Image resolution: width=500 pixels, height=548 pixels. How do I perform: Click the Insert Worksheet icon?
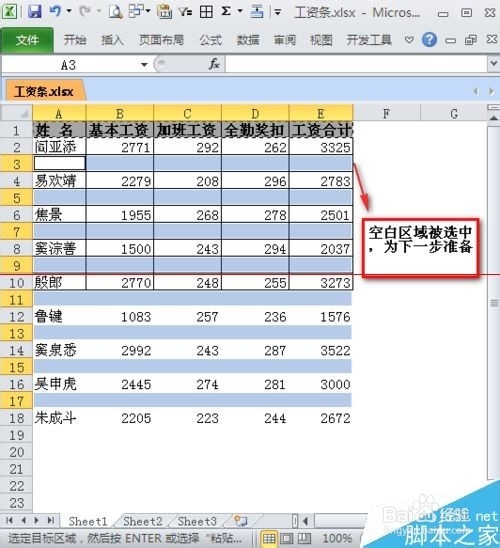click(241, 521)
